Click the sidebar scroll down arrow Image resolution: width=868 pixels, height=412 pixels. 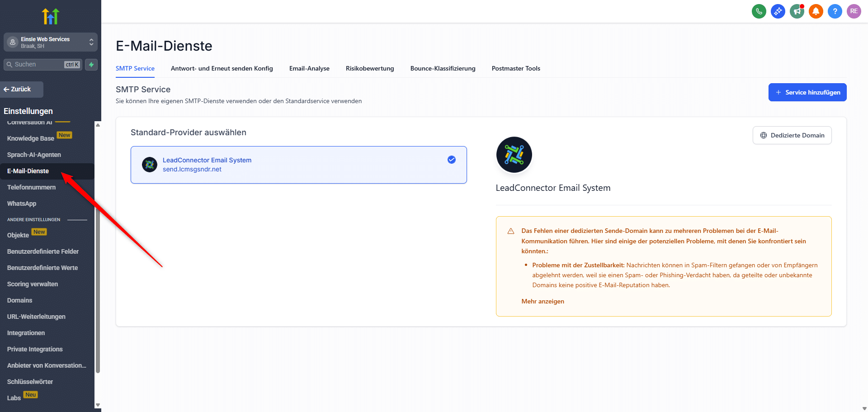point(98,405)
